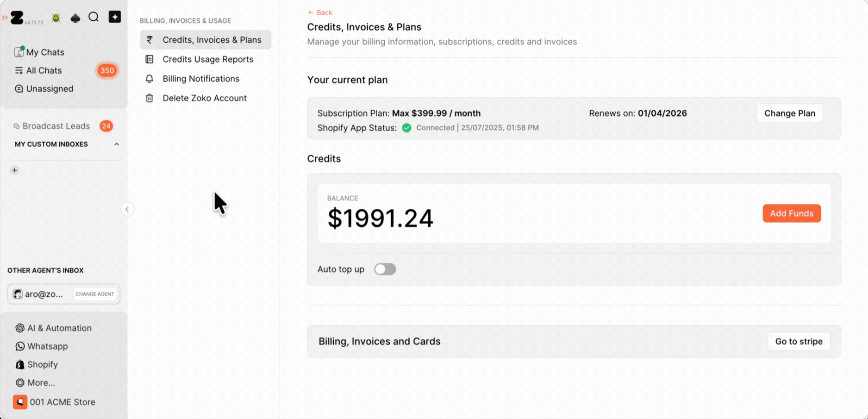Viewport: 868px width, 419px height.
Task: Open search using magnifier icon
Action: [94, 17]
